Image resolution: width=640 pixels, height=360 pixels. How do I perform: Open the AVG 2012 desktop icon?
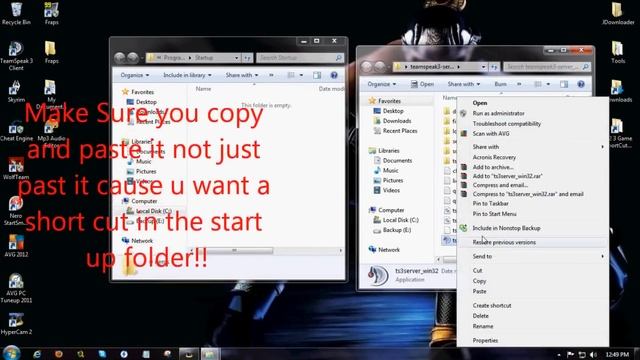(16, 246)
